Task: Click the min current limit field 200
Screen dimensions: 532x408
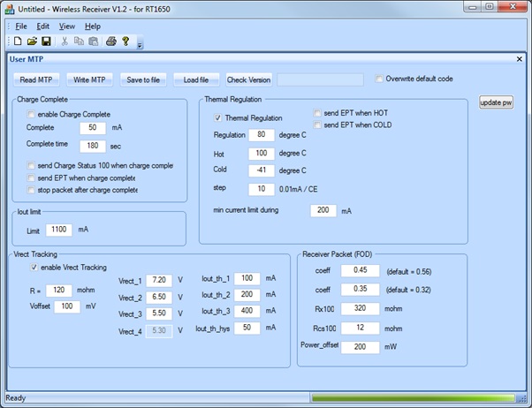Action: [x=323, y=210]
